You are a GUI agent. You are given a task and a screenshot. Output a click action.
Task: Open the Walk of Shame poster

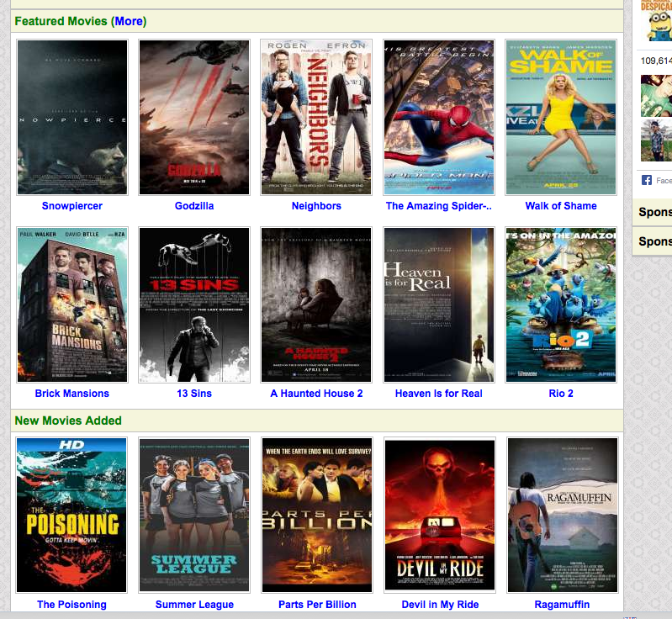pos(561,117)
